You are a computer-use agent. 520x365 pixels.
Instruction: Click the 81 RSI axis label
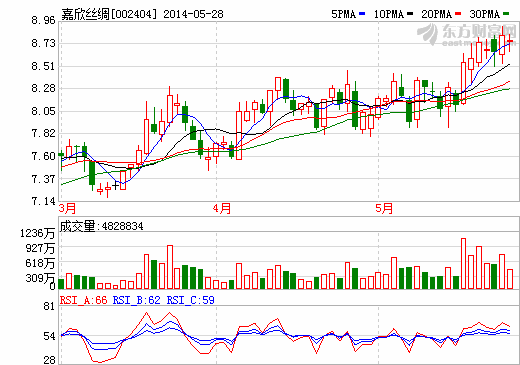[x=49, y=307]
